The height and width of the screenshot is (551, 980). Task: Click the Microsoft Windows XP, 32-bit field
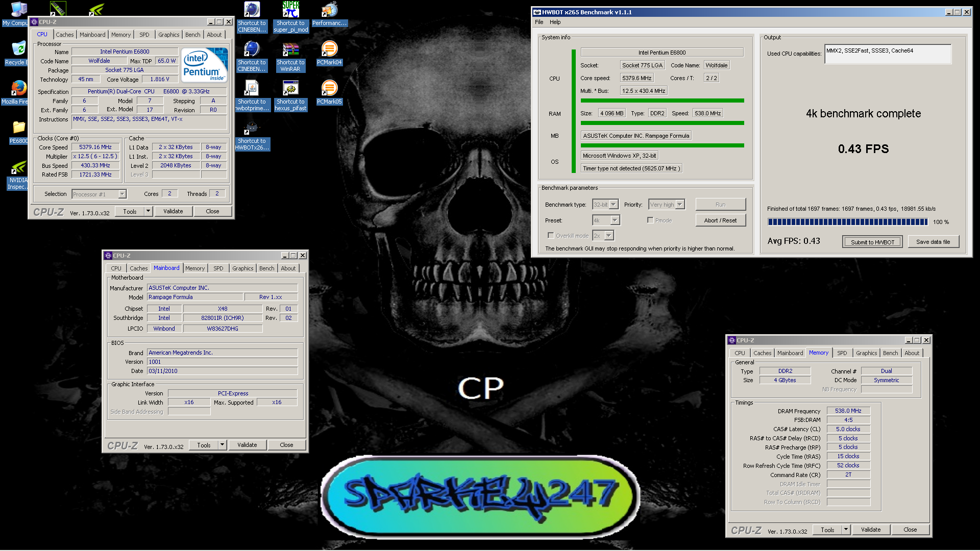click(x=620, y=156)
